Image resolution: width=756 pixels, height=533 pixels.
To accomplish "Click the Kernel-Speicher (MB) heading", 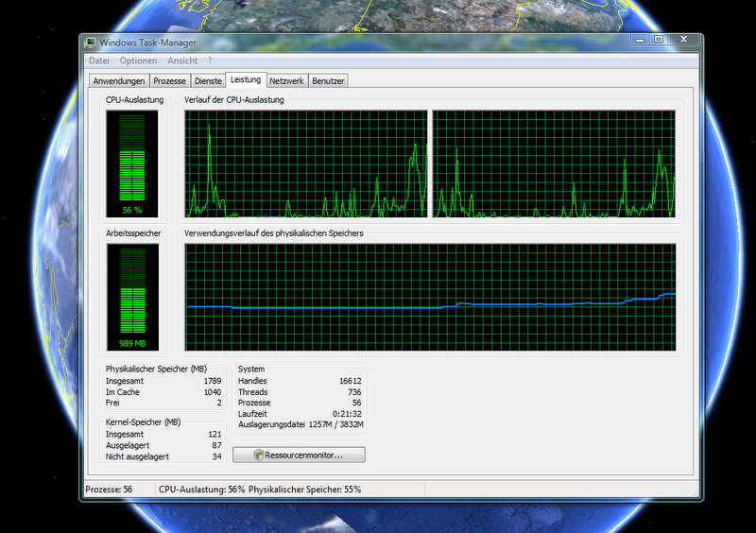I will pos(144,422).
